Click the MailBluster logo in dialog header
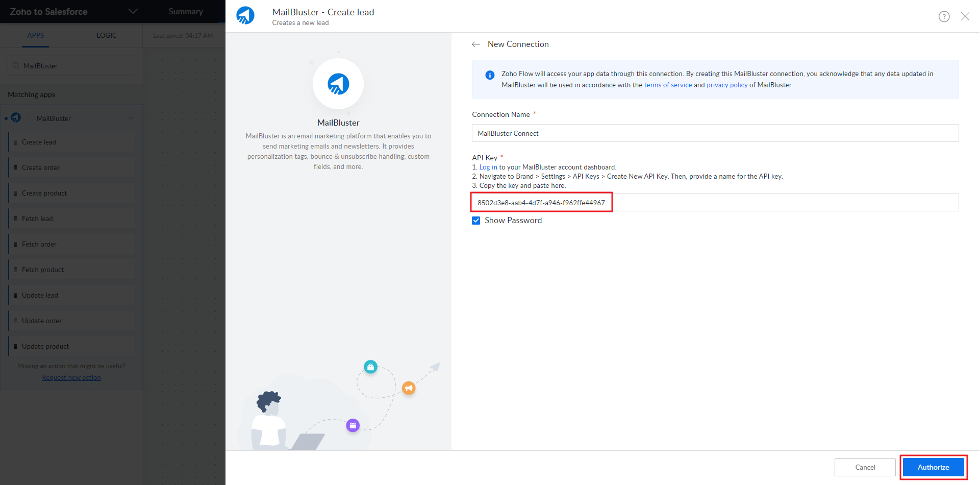Viewport: 980px width, 485px height. 245,16
